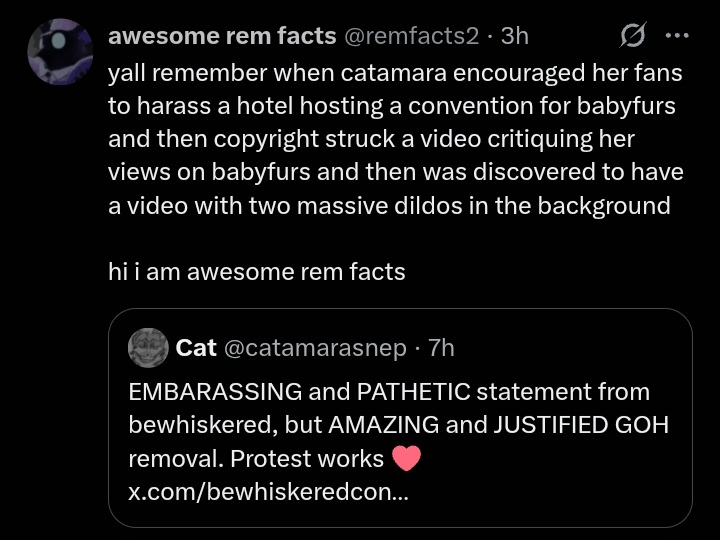Open the @catamarasnep handle
The width and height of the screenshot is (720, 540).
click(315, 348)
